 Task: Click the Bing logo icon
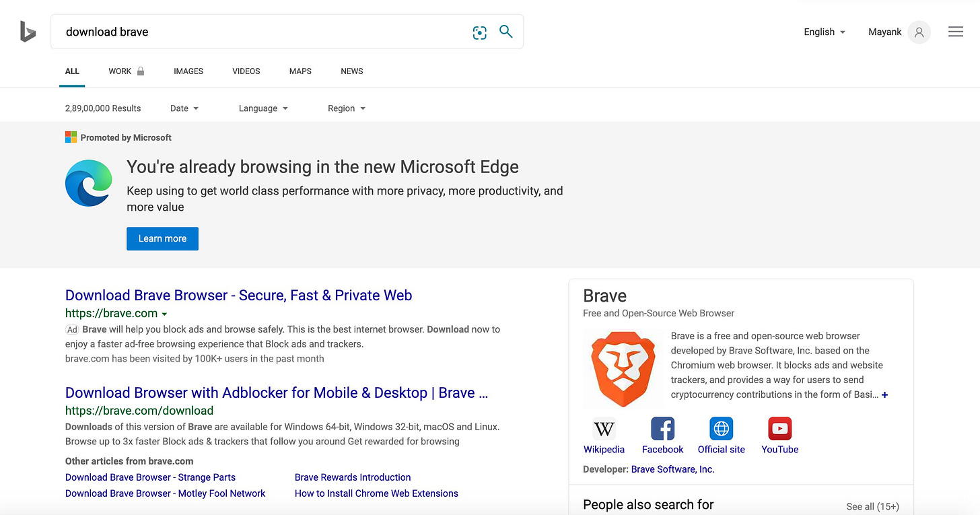pos(28,32)
